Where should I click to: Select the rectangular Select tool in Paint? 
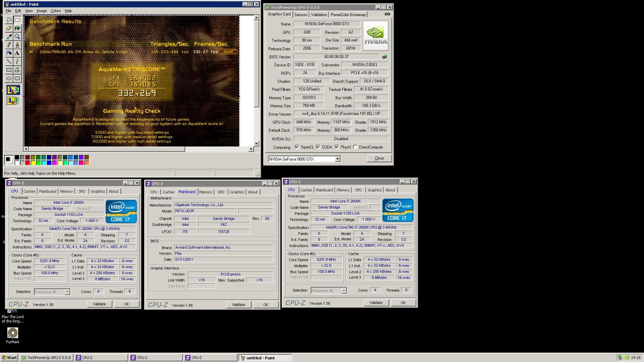17,19
